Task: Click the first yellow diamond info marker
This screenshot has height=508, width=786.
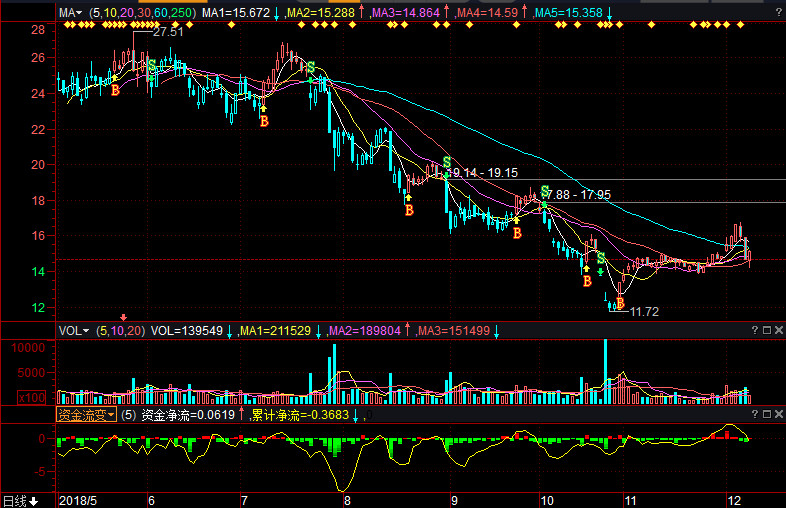Action: [x=66, y=26]
